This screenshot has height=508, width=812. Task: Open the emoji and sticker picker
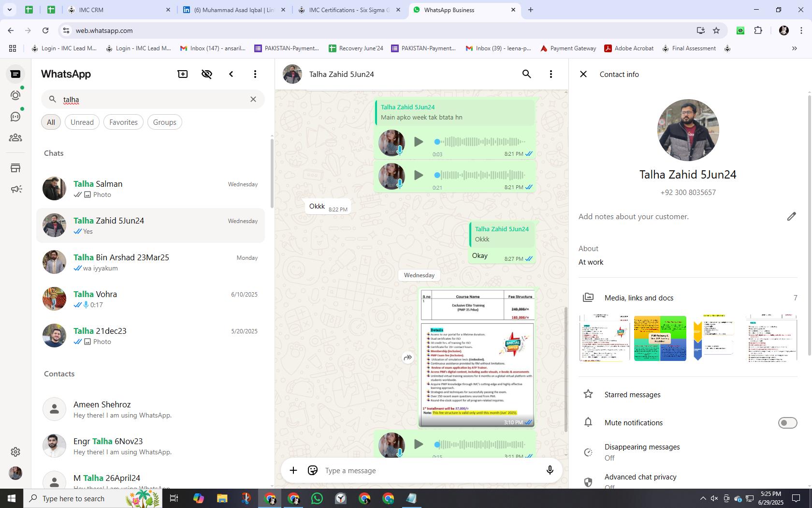[x=313, y=470]
